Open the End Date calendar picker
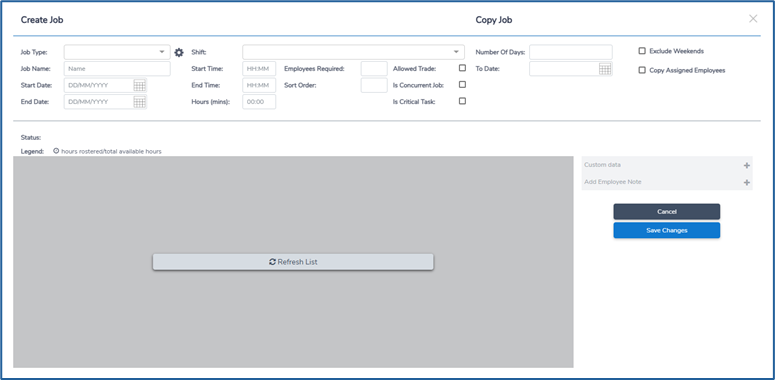 point(140,102)
